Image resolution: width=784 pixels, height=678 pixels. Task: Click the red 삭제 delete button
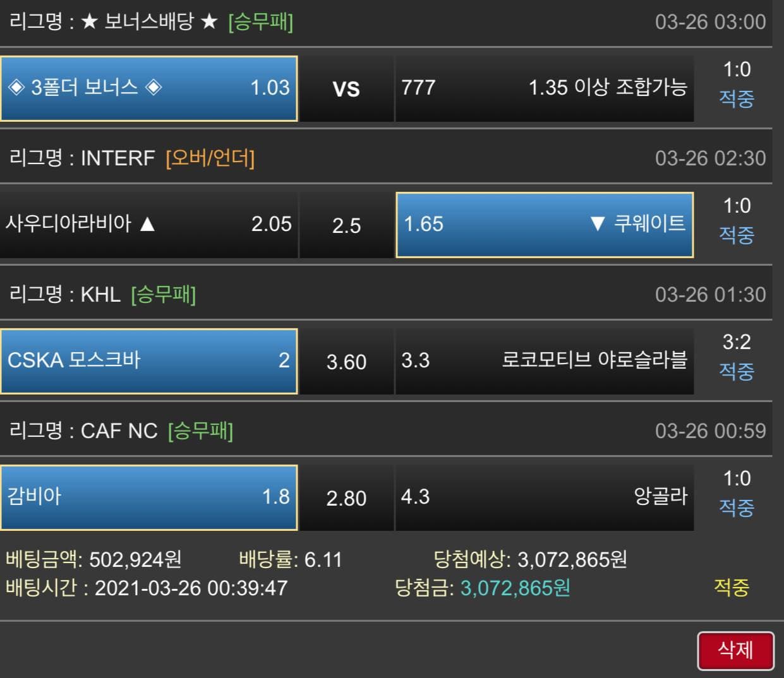coord(735,650)
